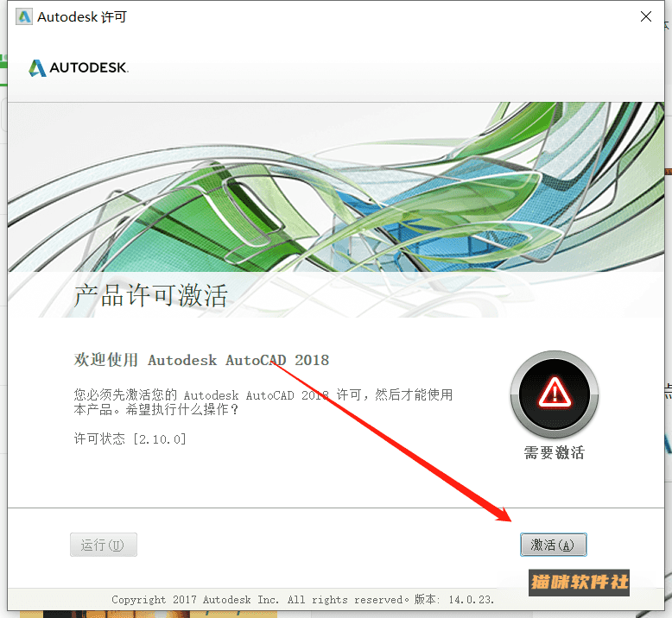Close the Autodesk 许可 dialog window
Screen dimensions: 672x618
point(645,16)
